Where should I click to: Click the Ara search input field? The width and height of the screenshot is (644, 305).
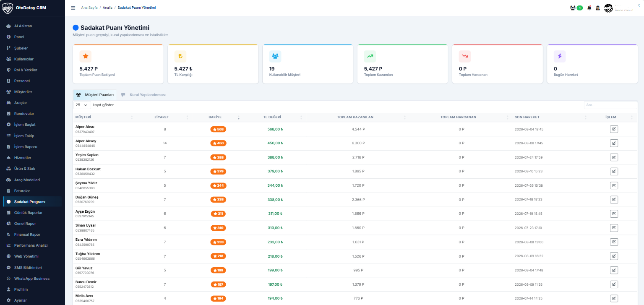coord(610,105)
